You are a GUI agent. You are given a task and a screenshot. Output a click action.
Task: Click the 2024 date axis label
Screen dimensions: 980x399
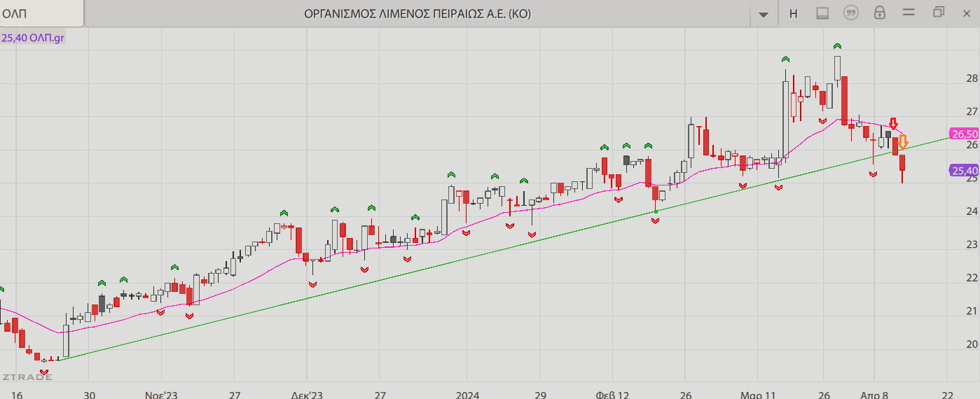[467, 395]
